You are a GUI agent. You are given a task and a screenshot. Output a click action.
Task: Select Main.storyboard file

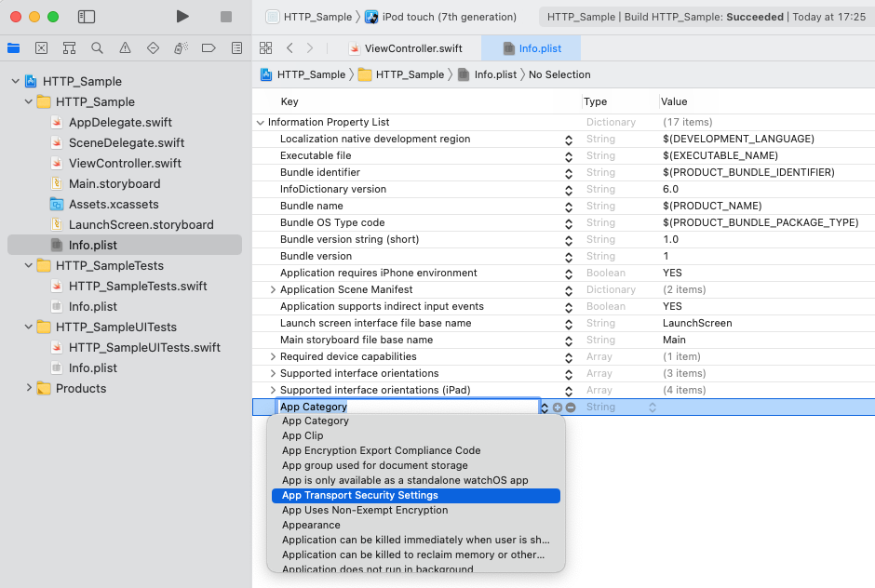pos(114,183)
